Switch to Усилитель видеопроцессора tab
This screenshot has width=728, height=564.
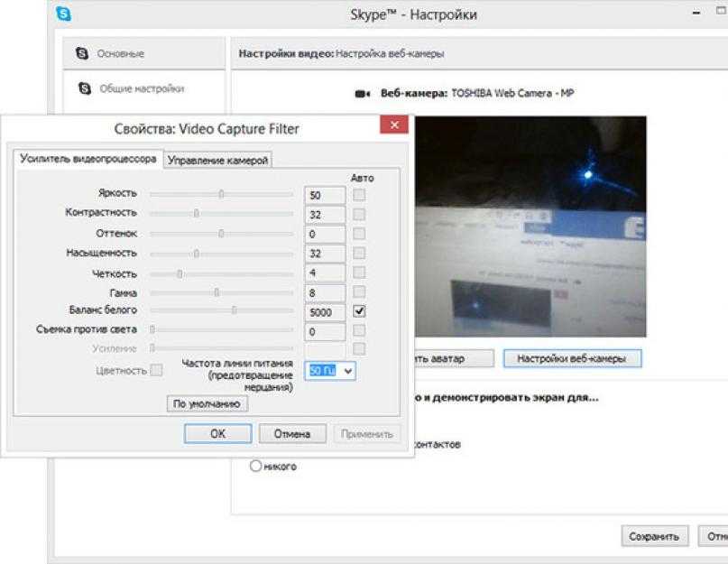click(x=88, y=159)
